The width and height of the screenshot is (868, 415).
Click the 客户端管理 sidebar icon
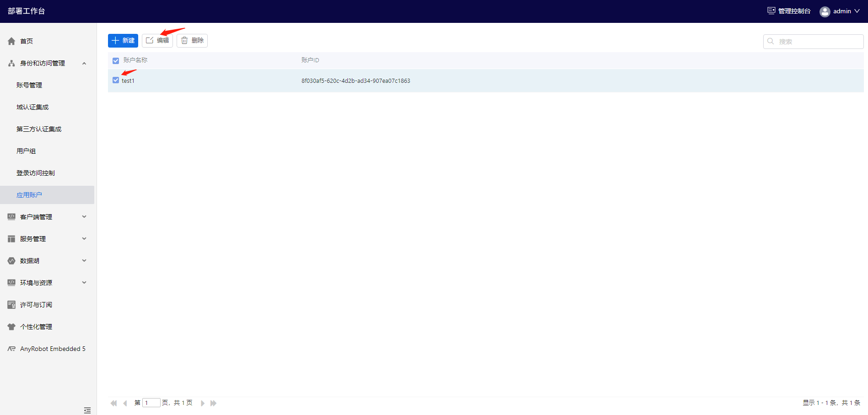[x=11, y=217]
